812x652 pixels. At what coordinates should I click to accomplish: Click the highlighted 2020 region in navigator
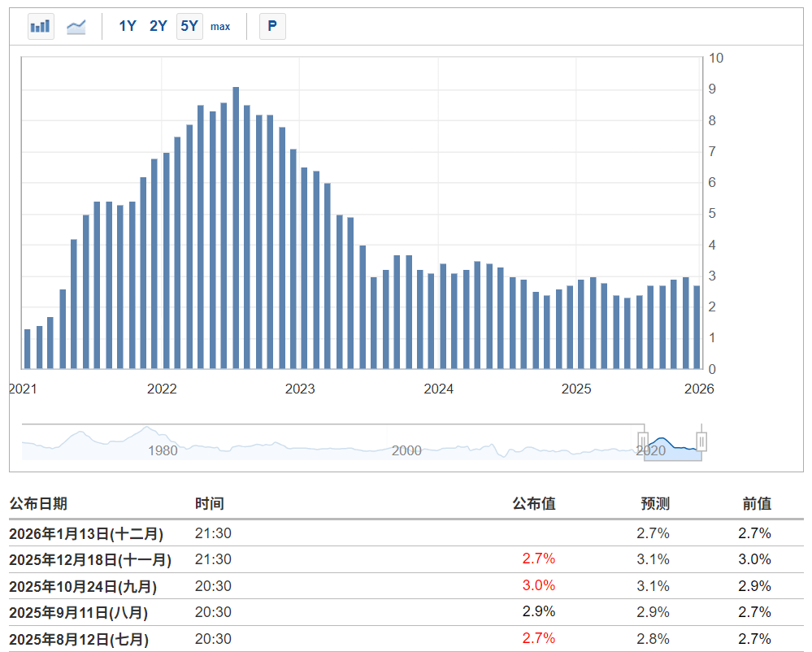[x=672, y=447]
